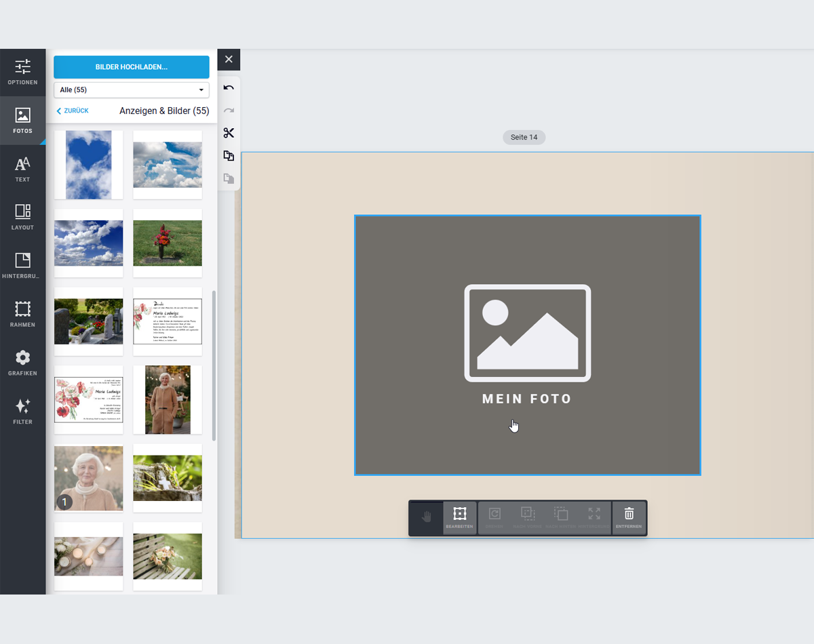Click the Bearbeiten button in bottom toolbar
The width and height of the screenshot is (814, 644).
[460, 518]
